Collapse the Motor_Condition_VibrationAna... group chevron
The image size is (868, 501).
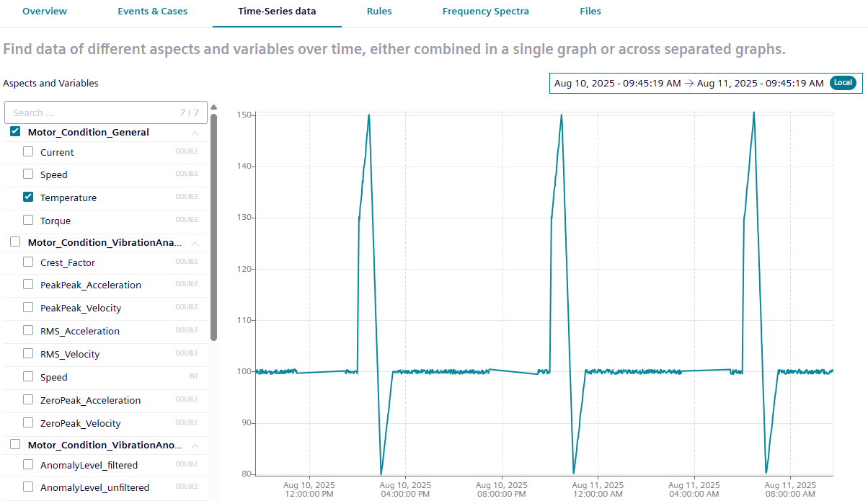coord(195,243)
